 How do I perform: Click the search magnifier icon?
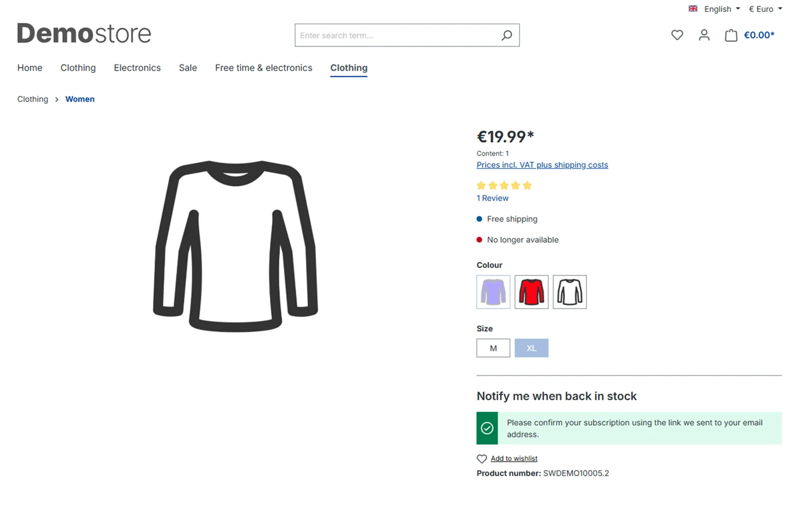(x=507, y=35)
